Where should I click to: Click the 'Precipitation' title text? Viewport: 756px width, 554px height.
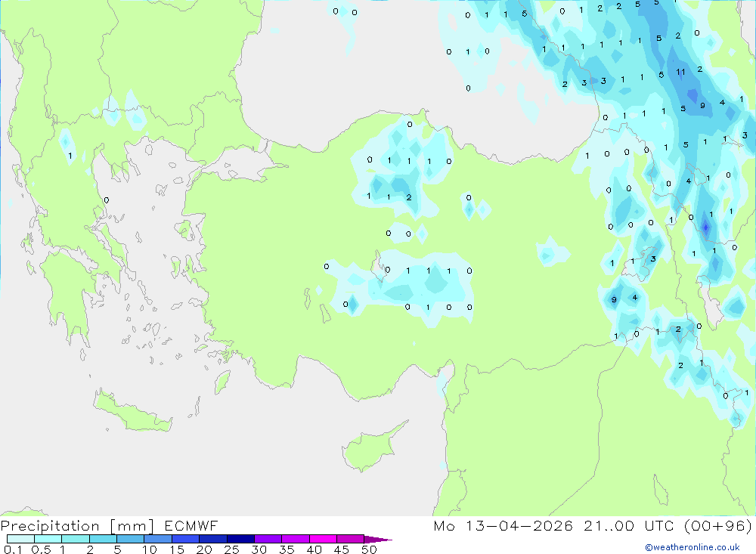point(50,526)
